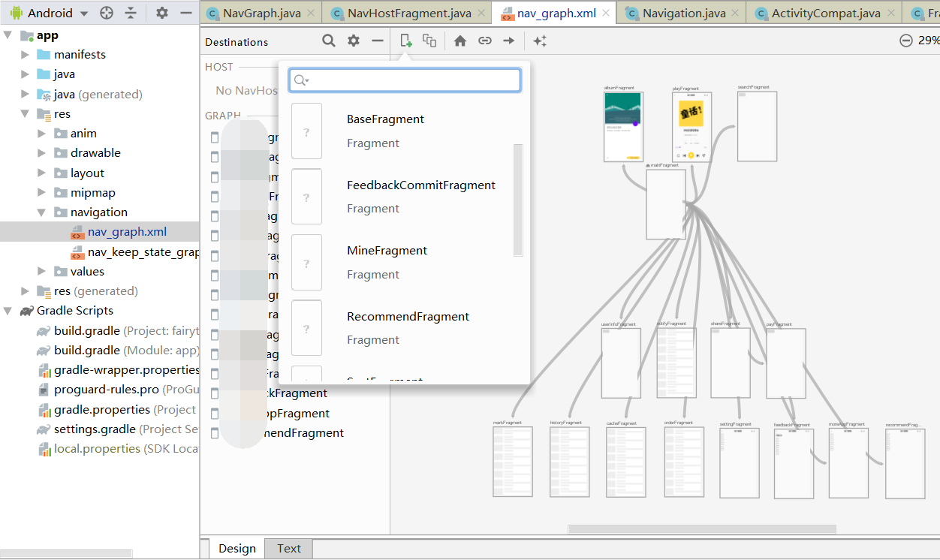Choose FeedbackCommitFragment in the popup list
This screenshot has height=560, width=940.
pos(420,185)
